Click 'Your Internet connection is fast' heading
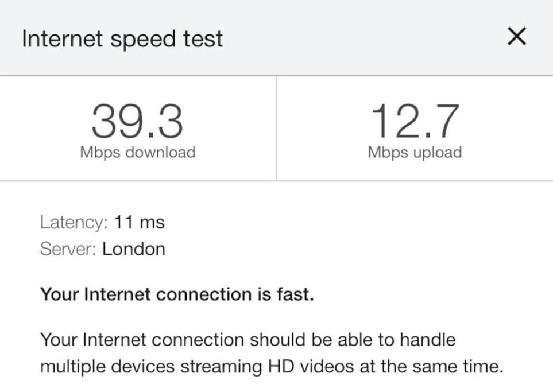The image size is (553, 392). [177, 294]
